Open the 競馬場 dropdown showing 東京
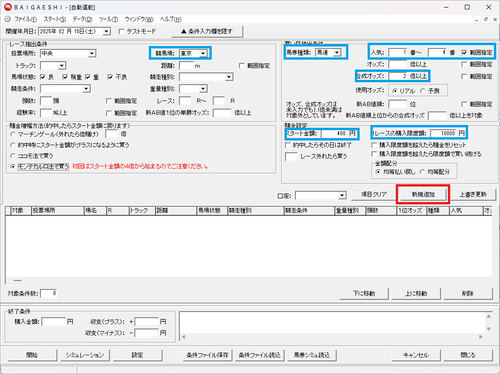The width and height of the screenshot is (500, 374). [203, 53]
